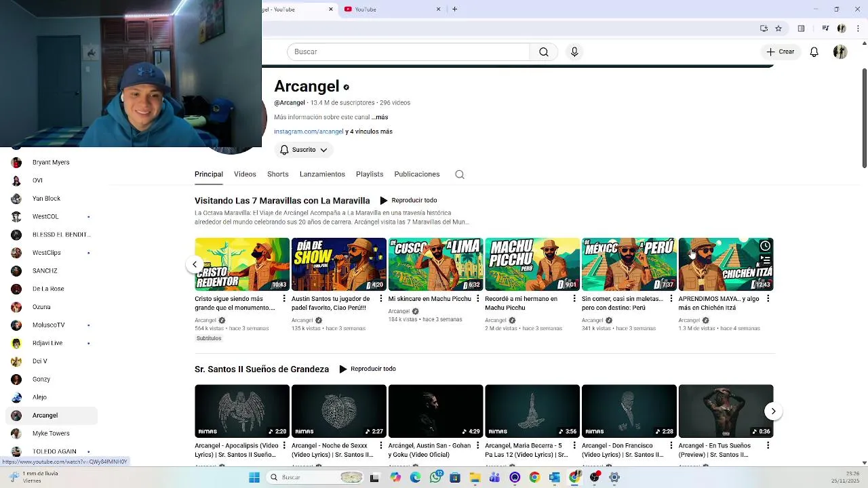868x488 pixels.
Task: Open MoluscoTV subscription in sidebar
Action: pos(51,325)
